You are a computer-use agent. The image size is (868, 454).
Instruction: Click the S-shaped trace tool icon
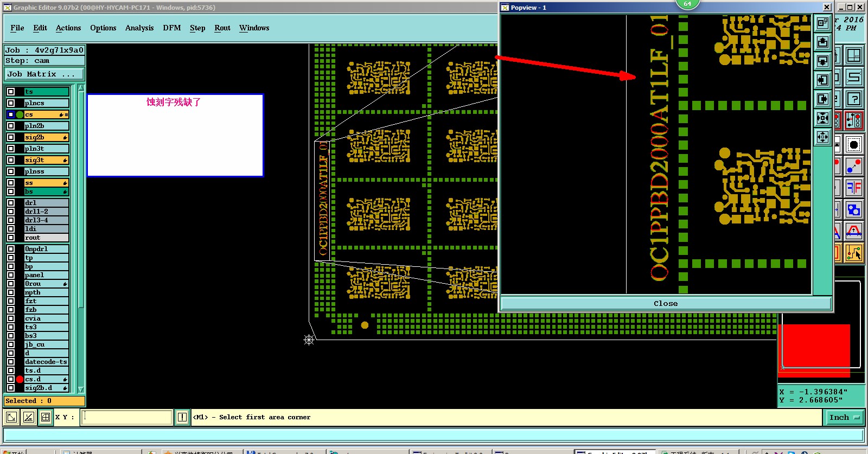(854, 77)
